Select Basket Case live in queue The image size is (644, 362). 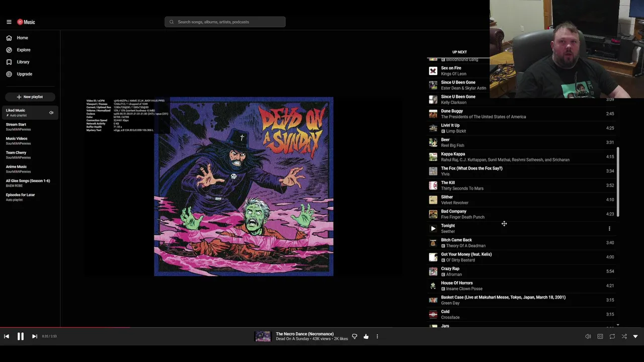(x=521, y=300)
